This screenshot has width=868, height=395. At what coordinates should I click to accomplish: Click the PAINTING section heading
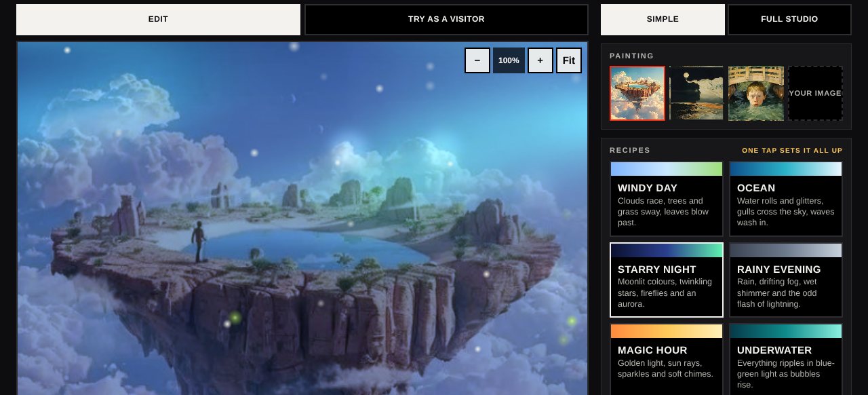(x=632, y=56)
